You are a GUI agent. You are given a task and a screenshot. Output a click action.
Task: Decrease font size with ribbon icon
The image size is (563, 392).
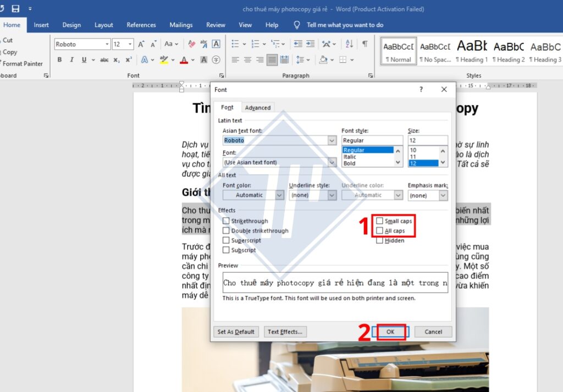click(x=153, y=44)
